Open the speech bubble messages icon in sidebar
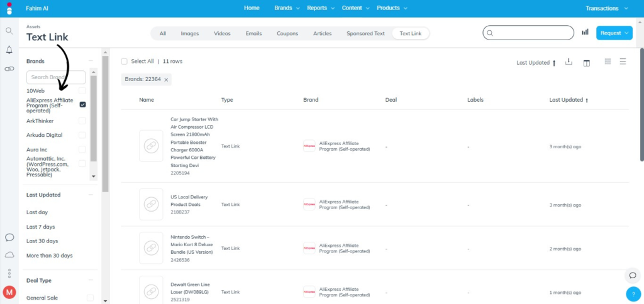The width and height of the screenshot is (644, 304). (x=9, y=237)
